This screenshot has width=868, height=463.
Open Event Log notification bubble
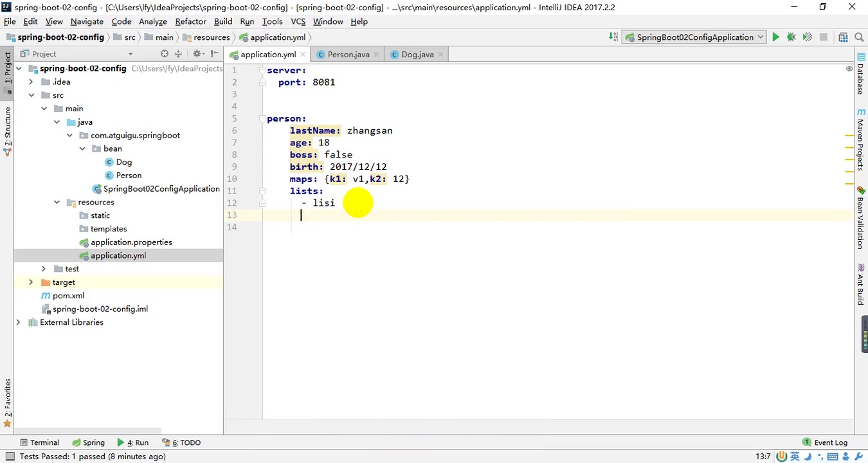click(x=825, y=442)
